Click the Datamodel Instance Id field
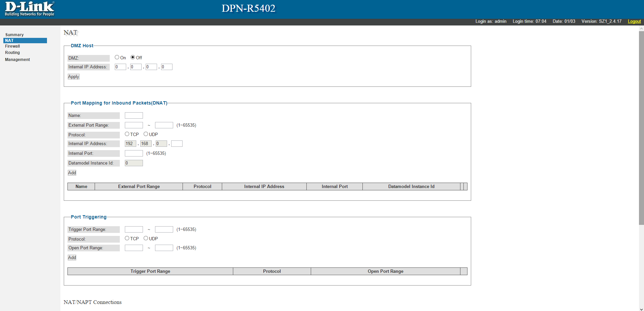 pos(134,163)
